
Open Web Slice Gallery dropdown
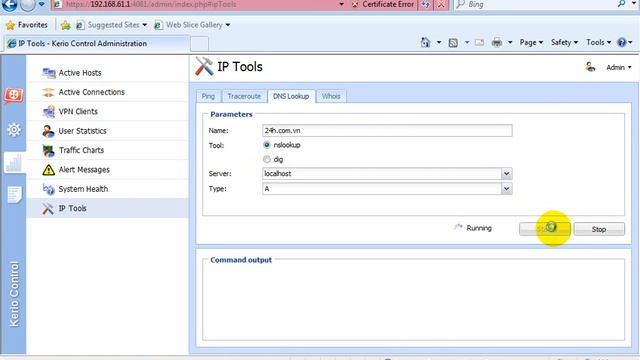tap(192, 25)
